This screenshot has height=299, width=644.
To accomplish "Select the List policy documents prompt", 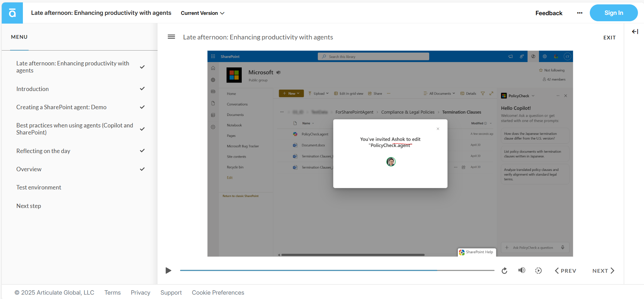I will 535,154.
